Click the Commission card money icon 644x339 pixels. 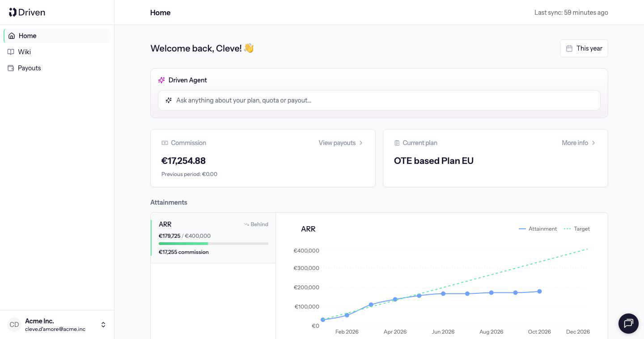(x=165, y=143)
